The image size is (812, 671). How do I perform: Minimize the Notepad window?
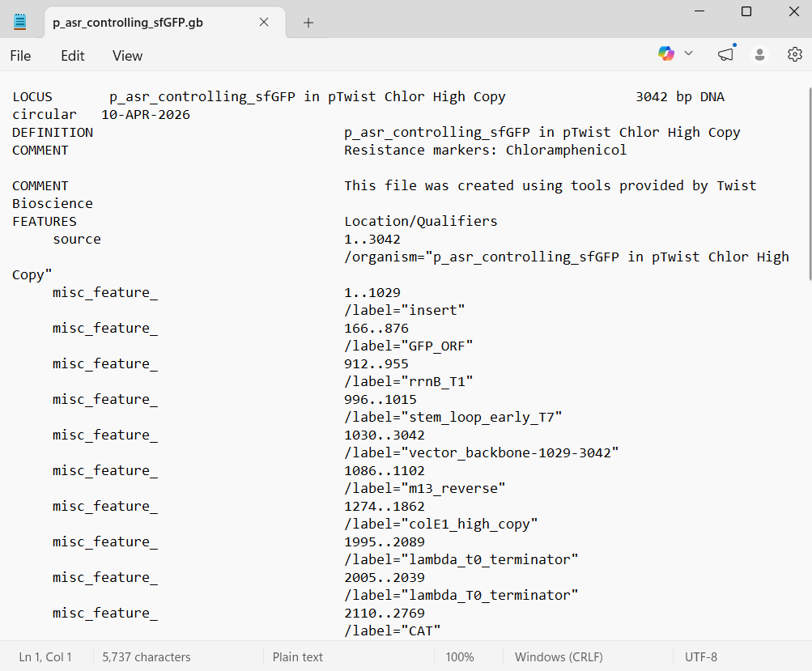[699, 11]
